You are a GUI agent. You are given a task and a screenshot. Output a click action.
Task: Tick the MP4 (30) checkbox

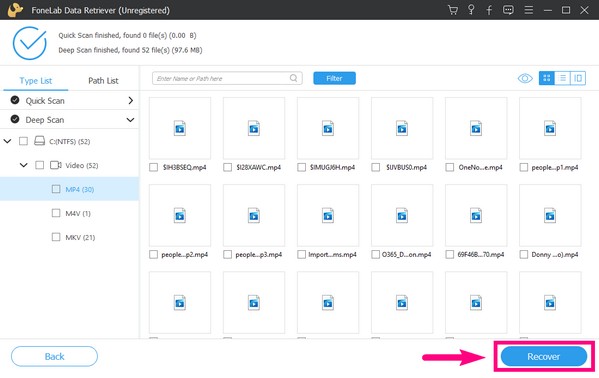tap(56, 189)
